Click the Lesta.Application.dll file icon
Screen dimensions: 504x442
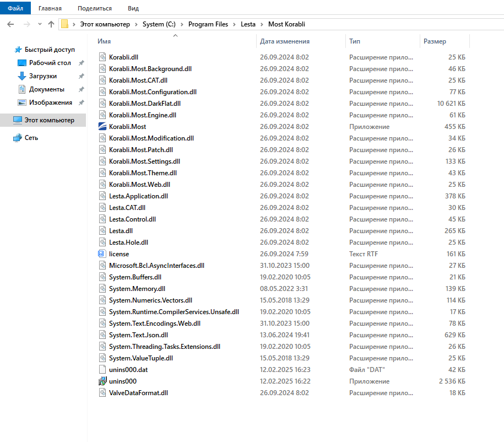[102, 196]
